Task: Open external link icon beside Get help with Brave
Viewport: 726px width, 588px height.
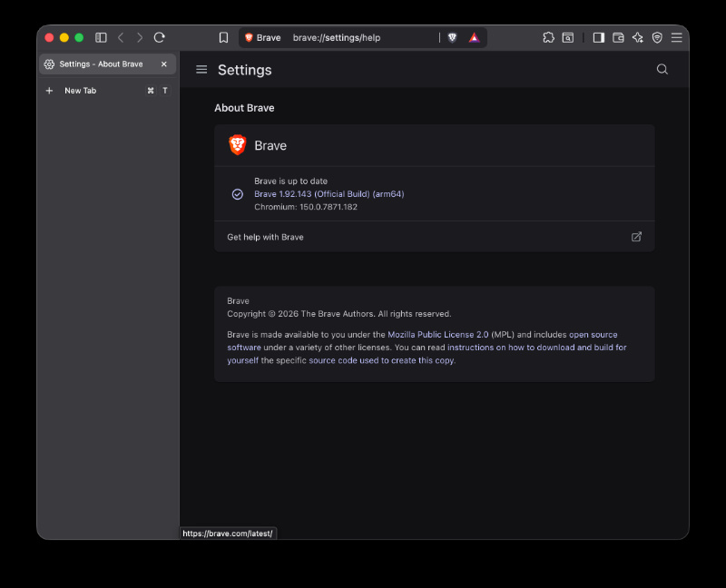Action: (637, 237)
